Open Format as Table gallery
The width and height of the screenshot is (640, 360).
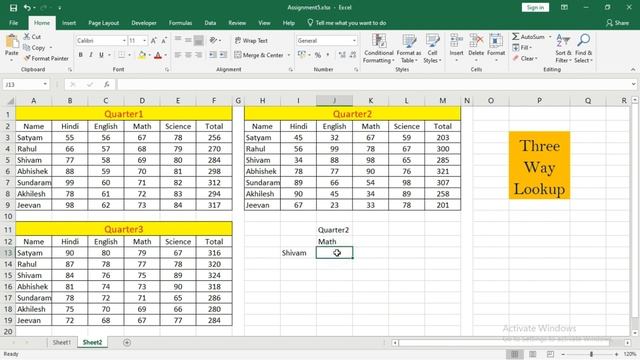(409, 49)
